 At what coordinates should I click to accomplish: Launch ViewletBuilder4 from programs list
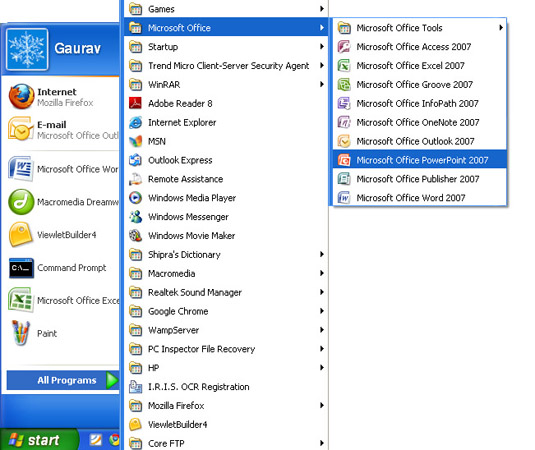point(226,424)
